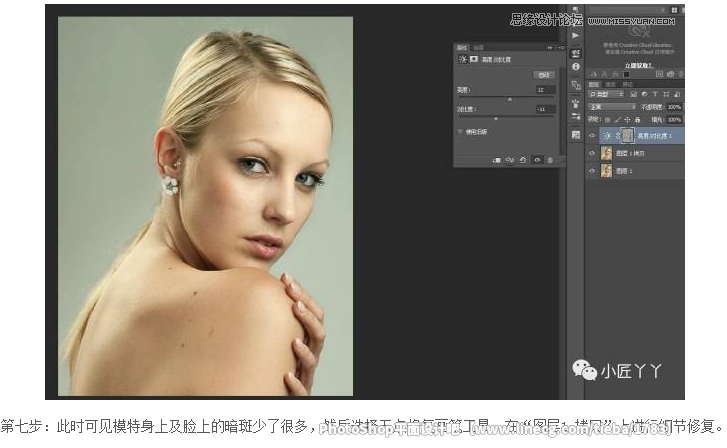
Task: Click the trash icon to delete the adjustment
Action: coord(550,160)
